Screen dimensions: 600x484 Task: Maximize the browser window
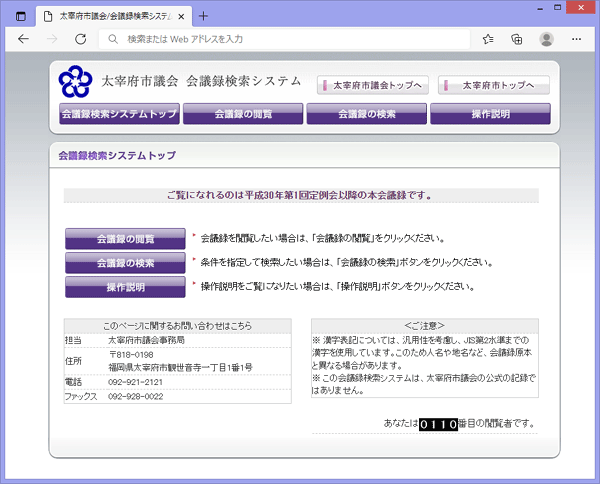point(558,8)
